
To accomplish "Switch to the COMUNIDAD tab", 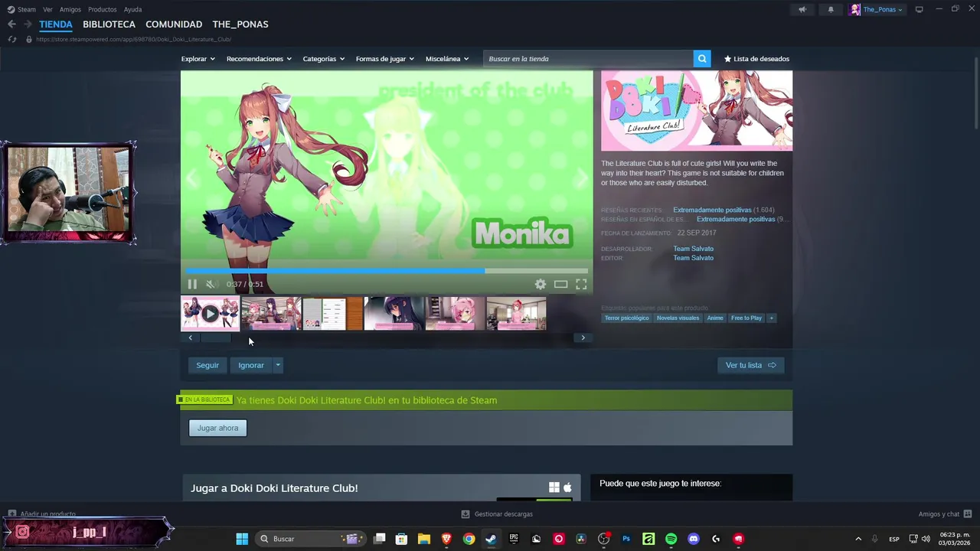I will pos(174,24).
